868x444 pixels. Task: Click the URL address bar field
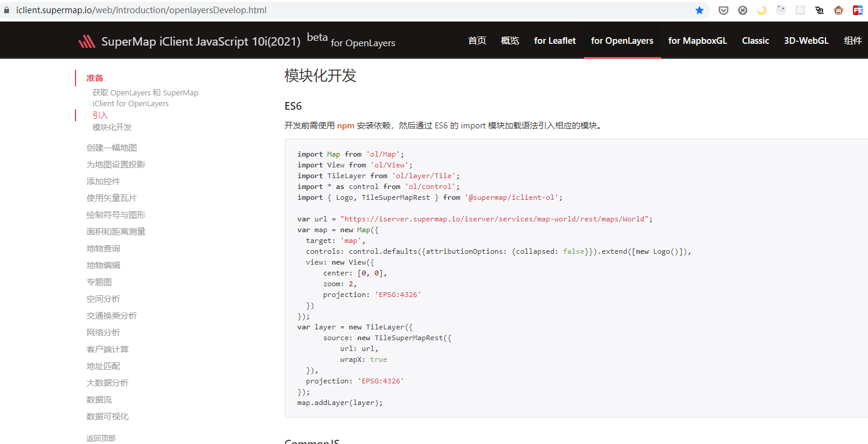354,10
